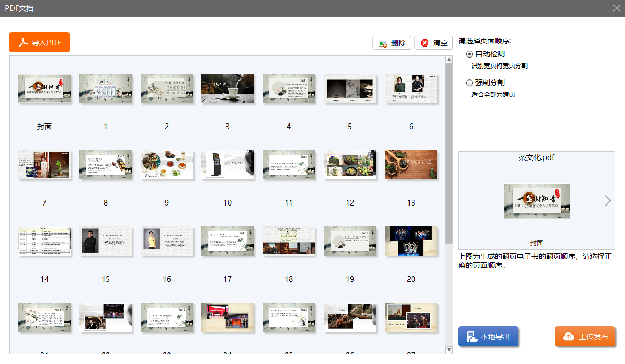
Task: Click 本地导出 local export button
Action: (x=488, y=337)
